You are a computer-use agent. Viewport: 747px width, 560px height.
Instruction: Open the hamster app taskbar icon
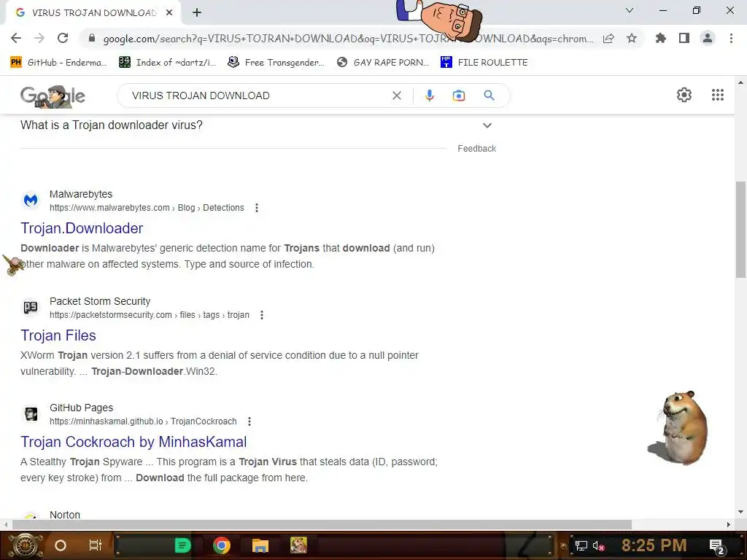298,545
